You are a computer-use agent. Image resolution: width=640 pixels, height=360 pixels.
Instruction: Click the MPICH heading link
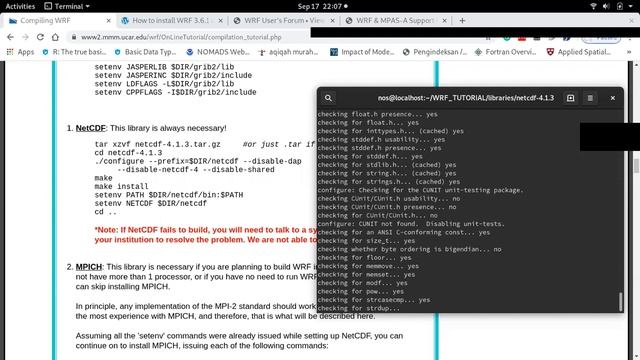(x=89, y=267)
